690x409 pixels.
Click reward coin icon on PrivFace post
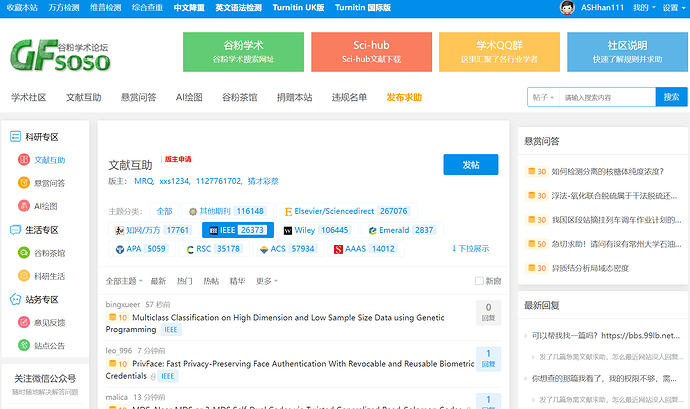coord(112,363)
